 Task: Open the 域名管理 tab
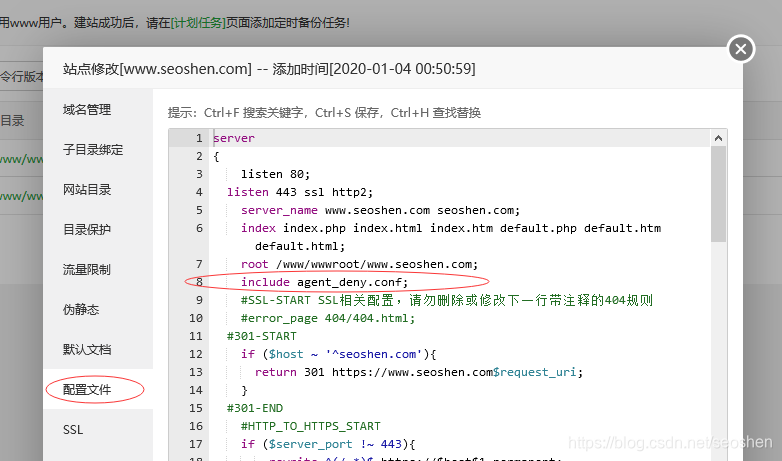(x=87, y=110)
